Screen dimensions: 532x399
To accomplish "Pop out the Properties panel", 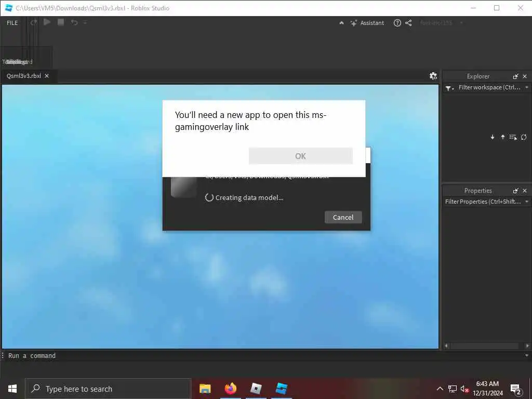I will click(x=516, y=191).
